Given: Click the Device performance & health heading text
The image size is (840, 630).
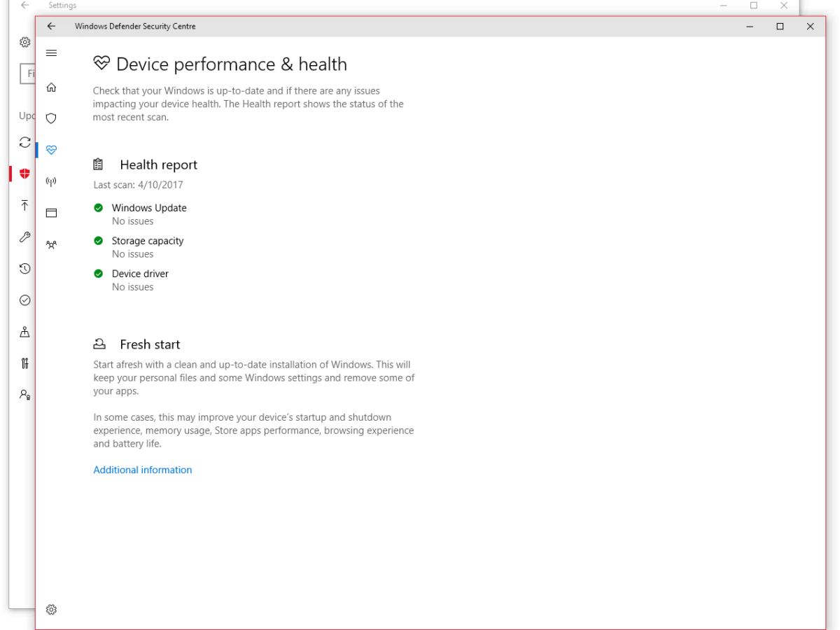Looking at the screenshot, I should (x=232, y=64).
